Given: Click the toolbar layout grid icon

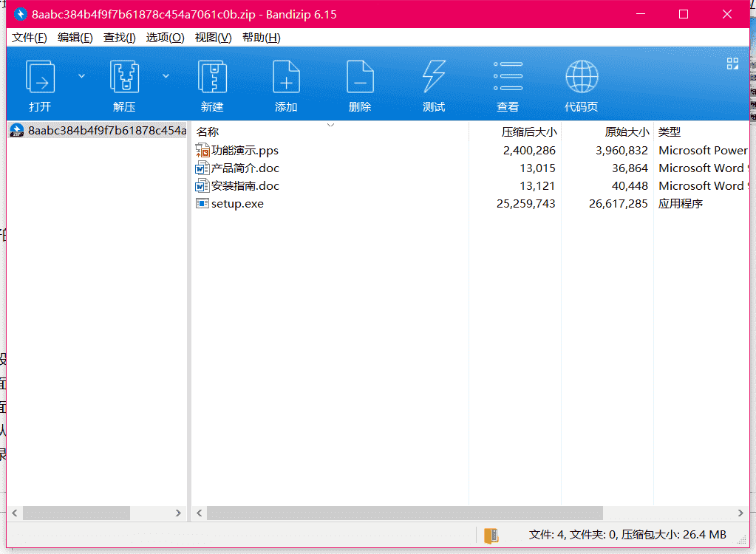Looking at the screenshot, I should (x=732, y=64).
